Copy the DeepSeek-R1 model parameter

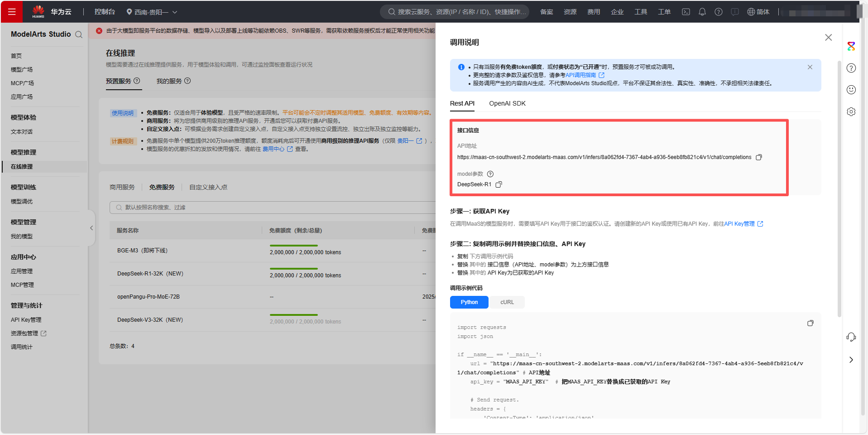coord(499,184)
